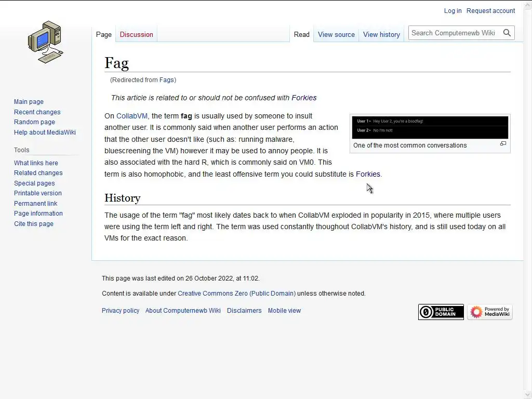This screenshot has width=532, height=399.
Task: Open Recent changes in the sidebar
Action: pyautogui.click(x=37, y=112)
